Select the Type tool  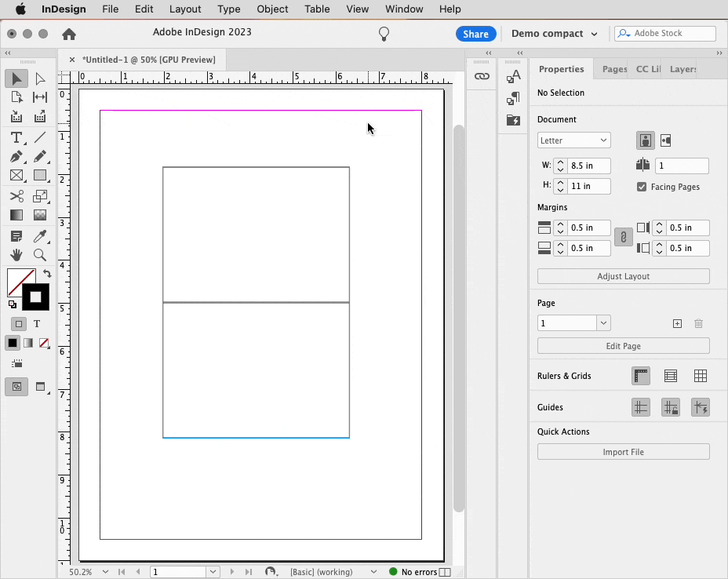[16, 137]
